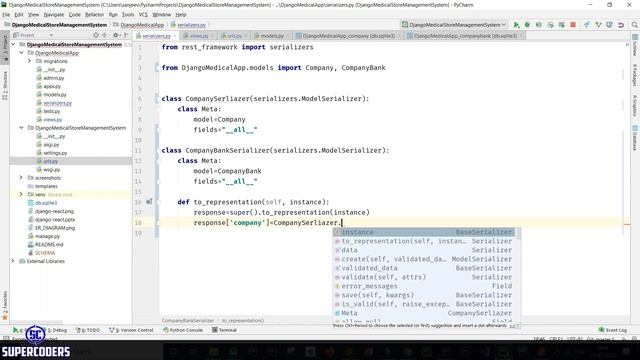The width and height of the screenshot is (640, 360).
Task: Open the TODO tool window
Action: [x=88, y=330]
